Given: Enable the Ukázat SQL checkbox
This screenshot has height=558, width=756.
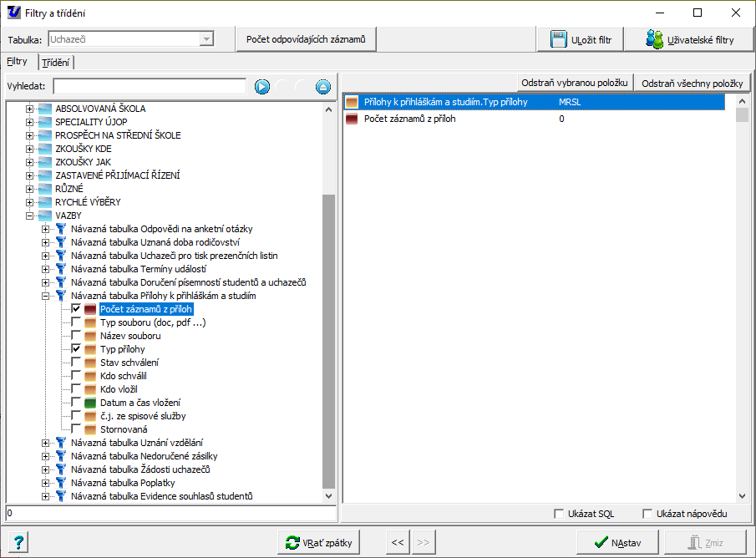Looking at the screenshot, I should [x=559, y=514].
